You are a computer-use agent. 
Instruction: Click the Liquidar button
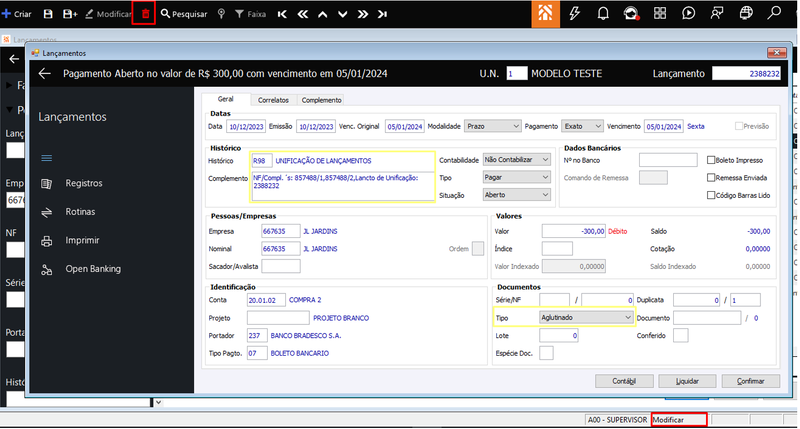[x=687, y=381]
